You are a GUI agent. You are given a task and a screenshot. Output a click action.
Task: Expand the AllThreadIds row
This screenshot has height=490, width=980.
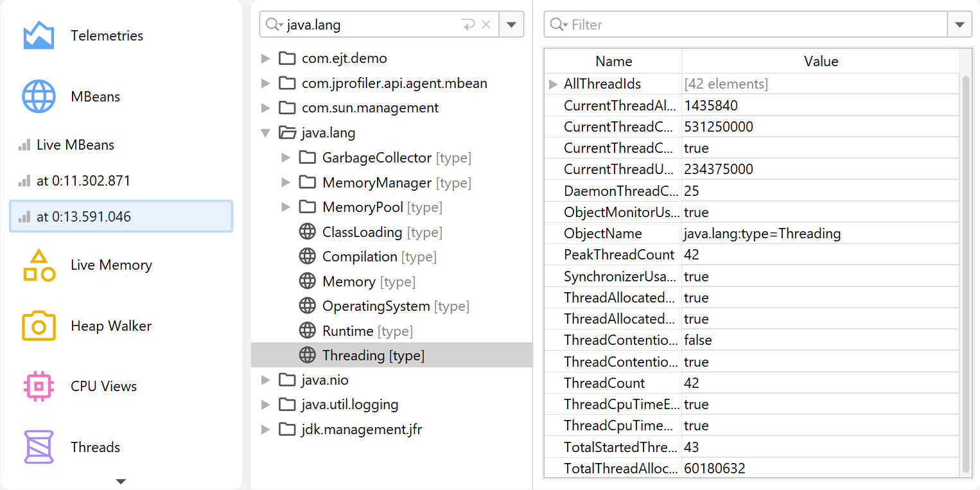pyautogui.click(x=553, y=84)
